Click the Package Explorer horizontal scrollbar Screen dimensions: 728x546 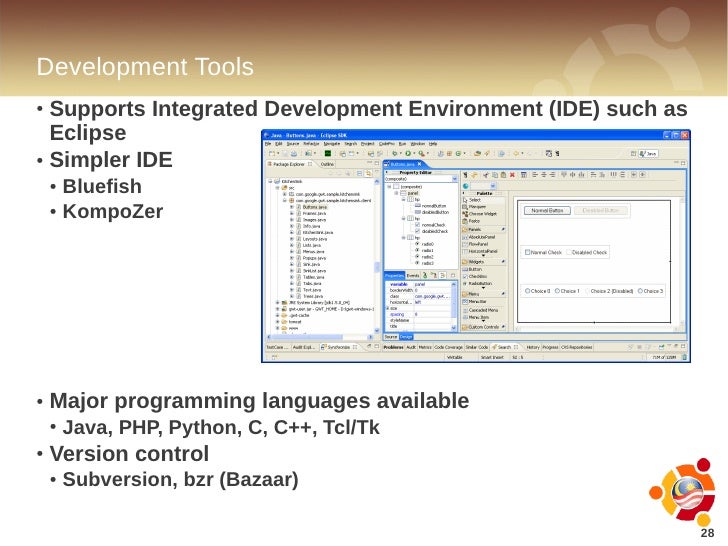point(320,337)
